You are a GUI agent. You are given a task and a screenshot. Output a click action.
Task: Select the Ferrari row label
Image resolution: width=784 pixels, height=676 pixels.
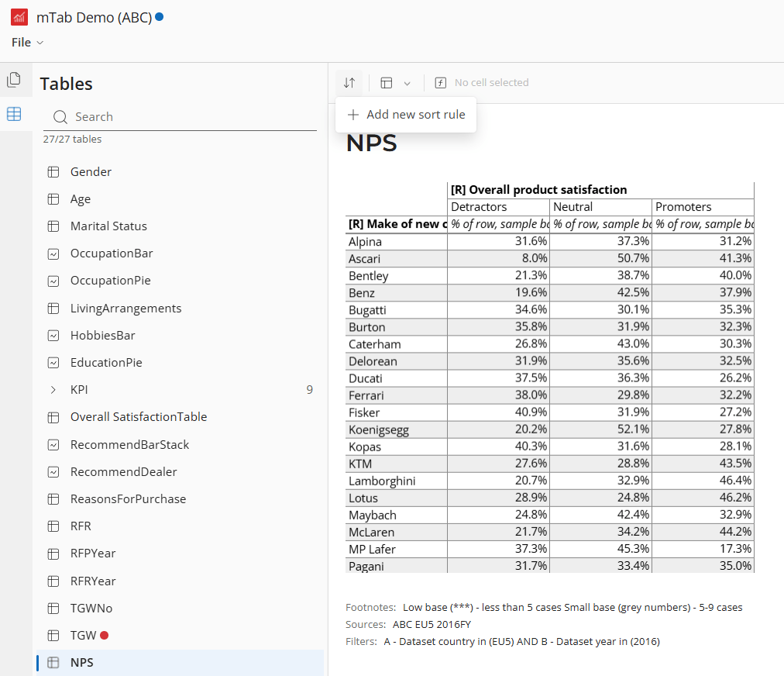[x=366, y=395]
